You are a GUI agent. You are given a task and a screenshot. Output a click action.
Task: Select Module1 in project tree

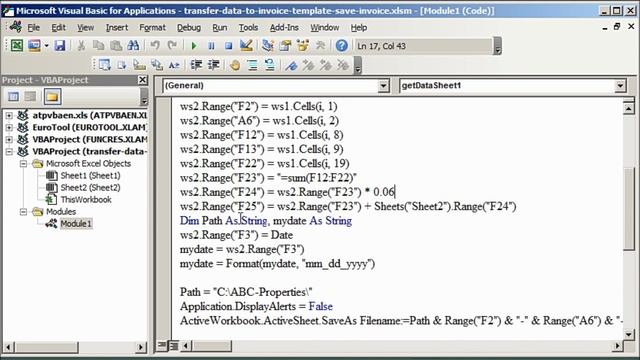click(76, 224)
